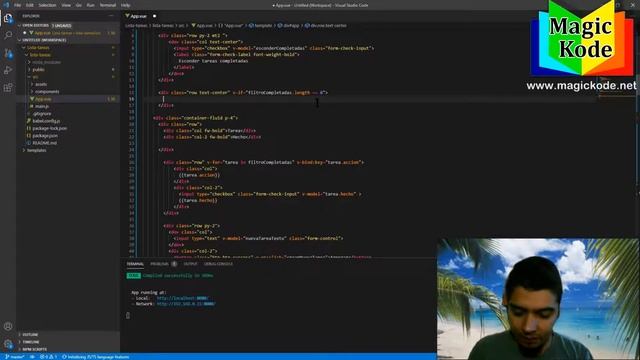The width and height of the screenshot is (640, 360).
Task: Open the Manage gear icon
Action: 8,344
